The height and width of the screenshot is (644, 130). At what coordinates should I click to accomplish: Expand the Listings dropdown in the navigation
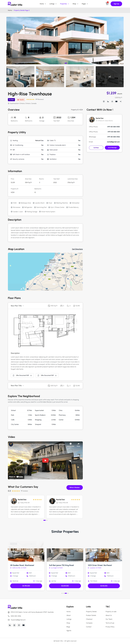[x=53, y=4]
